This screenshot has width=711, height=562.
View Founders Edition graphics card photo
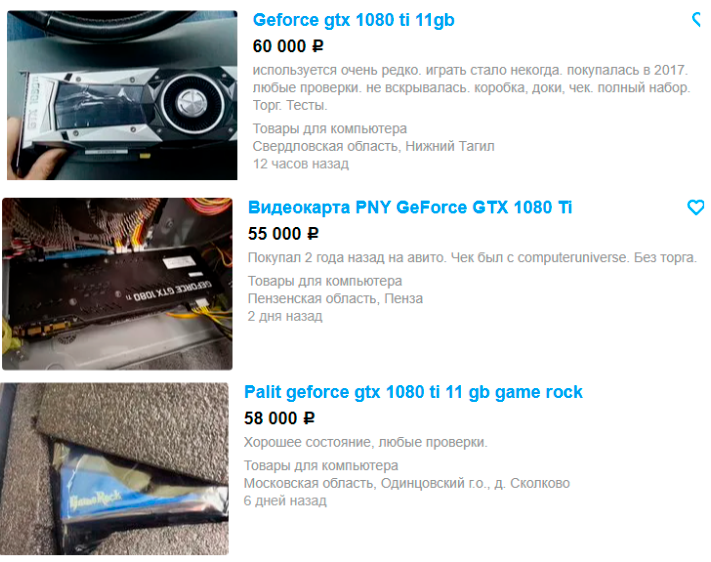122,95
